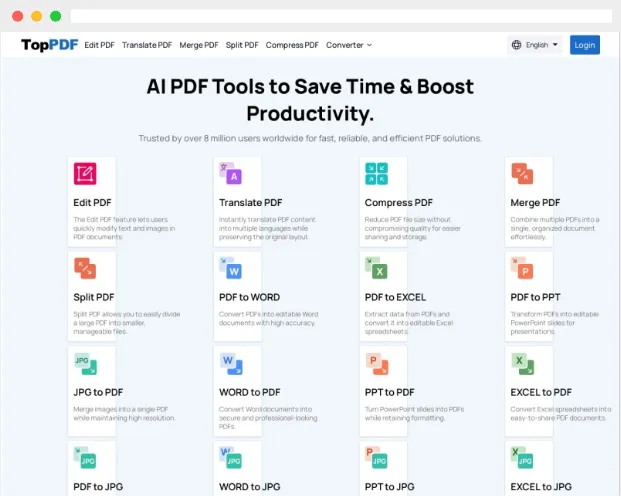Click the 'Turn PowerPoint slides into PDFs' description
Screen dimensions: 621x496
pyautogui.click(x=414, y=414)
